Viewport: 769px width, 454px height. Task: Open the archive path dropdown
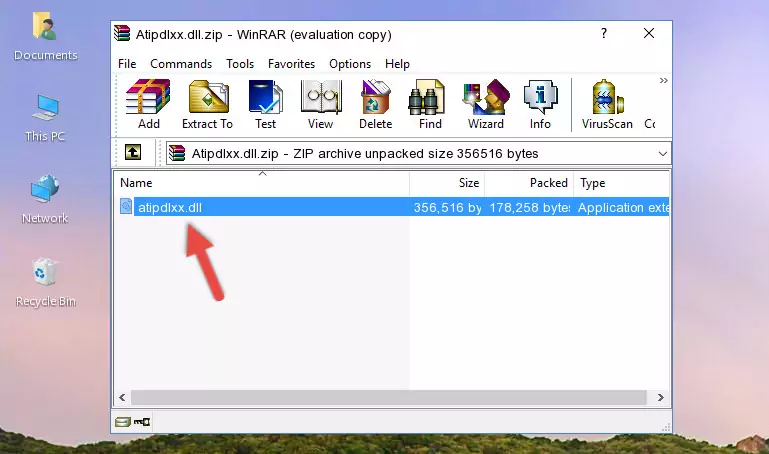pos(663,154)
